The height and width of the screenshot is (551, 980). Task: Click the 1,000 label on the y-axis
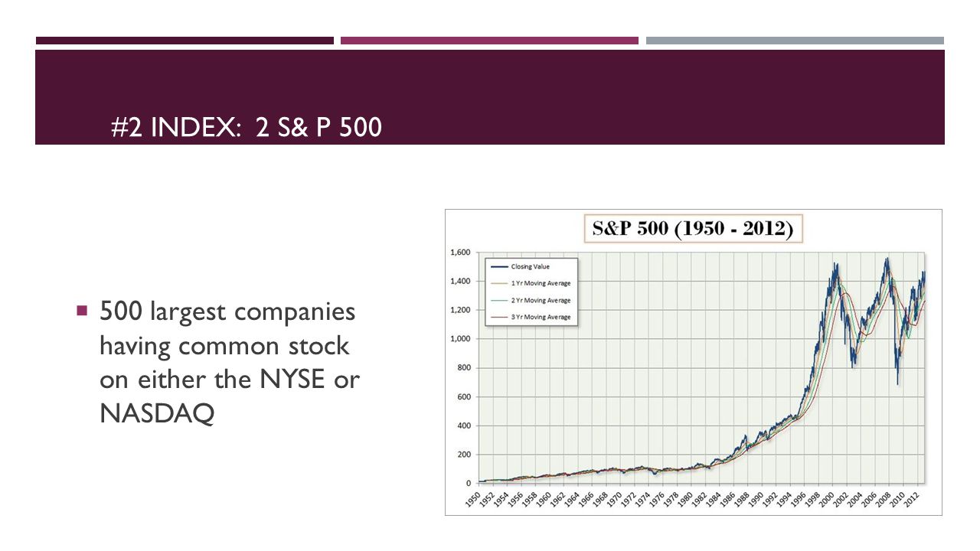point(459,339)
